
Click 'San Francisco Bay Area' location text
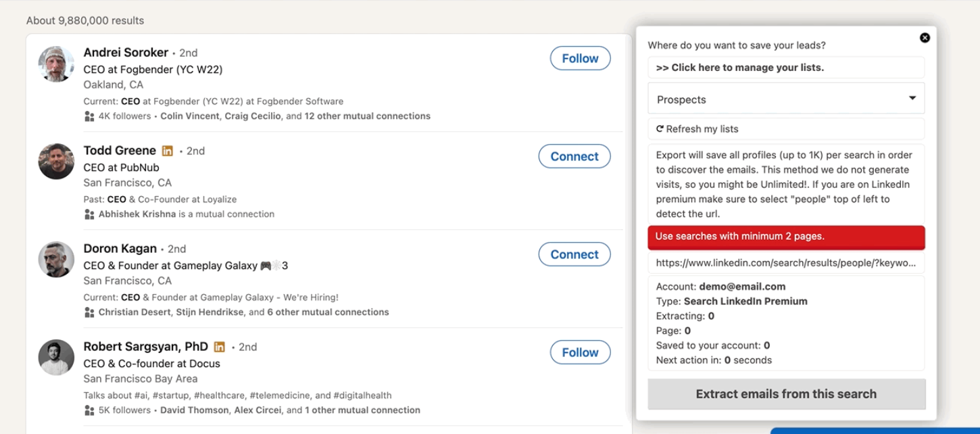pos(141,379)
